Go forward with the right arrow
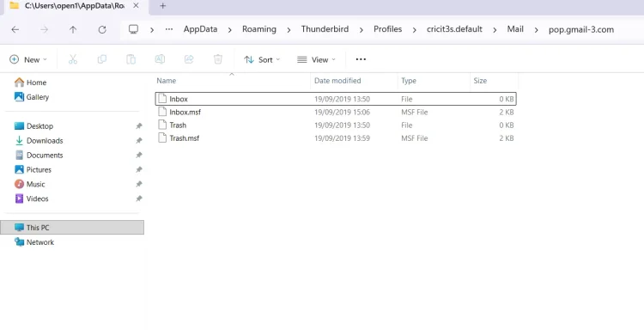644x330 pixels. click(44, 29)
